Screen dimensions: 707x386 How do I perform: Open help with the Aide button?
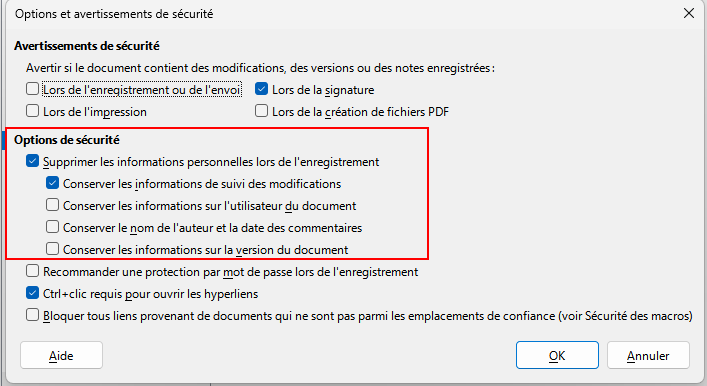[61, 355]
